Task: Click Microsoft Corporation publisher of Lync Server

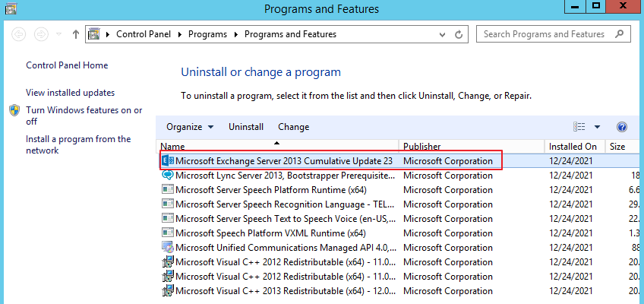Action: tap(447, 176)
